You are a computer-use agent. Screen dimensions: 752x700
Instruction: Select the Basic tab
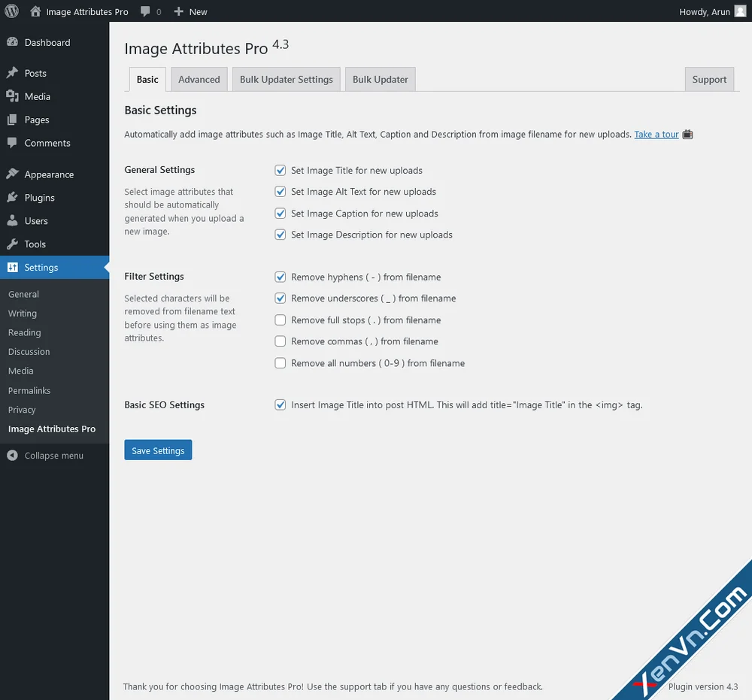coord(147,79)
